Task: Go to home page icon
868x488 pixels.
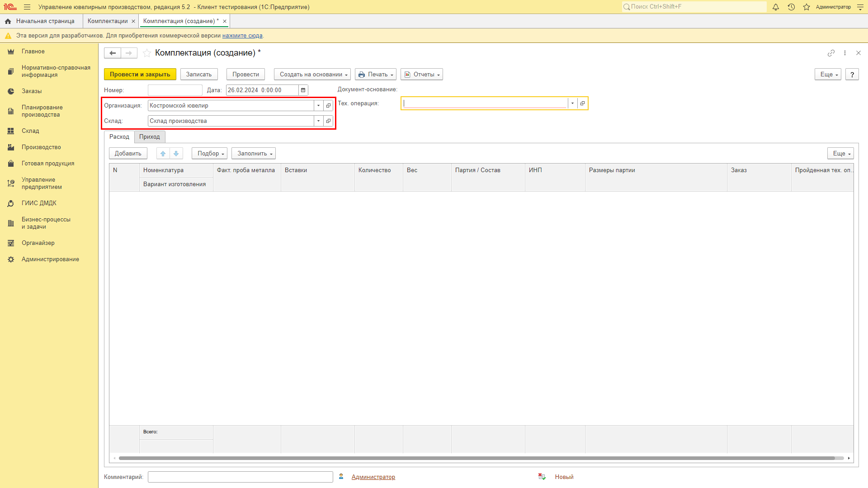Action: pos(8,21)
